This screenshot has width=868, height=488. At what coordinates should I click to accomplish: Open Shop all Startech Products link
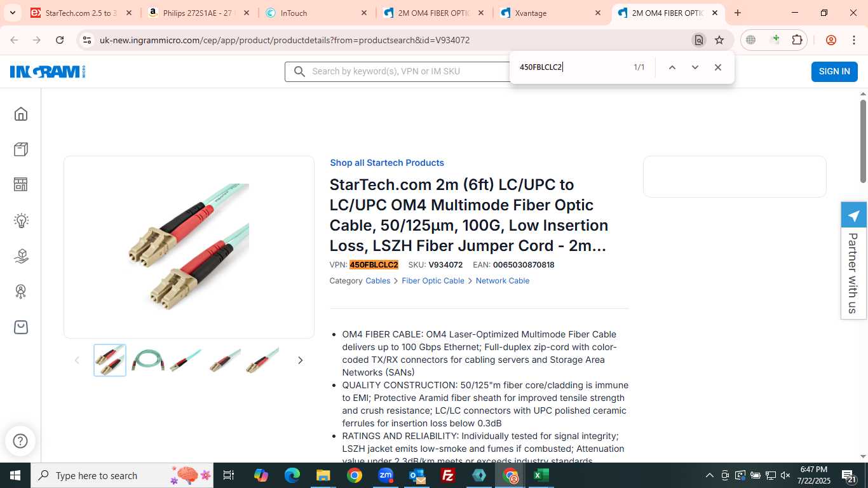[x=387, y=163]
